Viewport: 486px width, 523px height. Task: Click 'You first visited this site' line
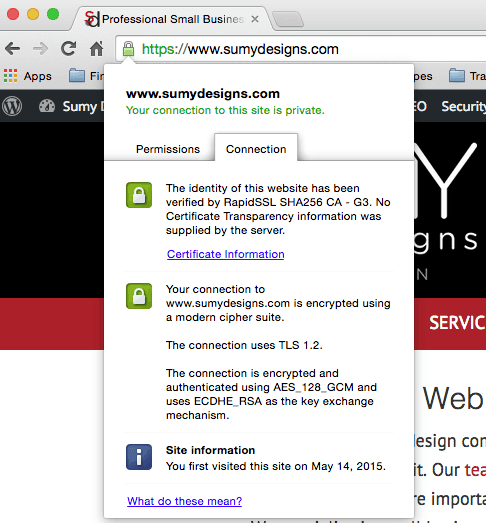(276, 466)
